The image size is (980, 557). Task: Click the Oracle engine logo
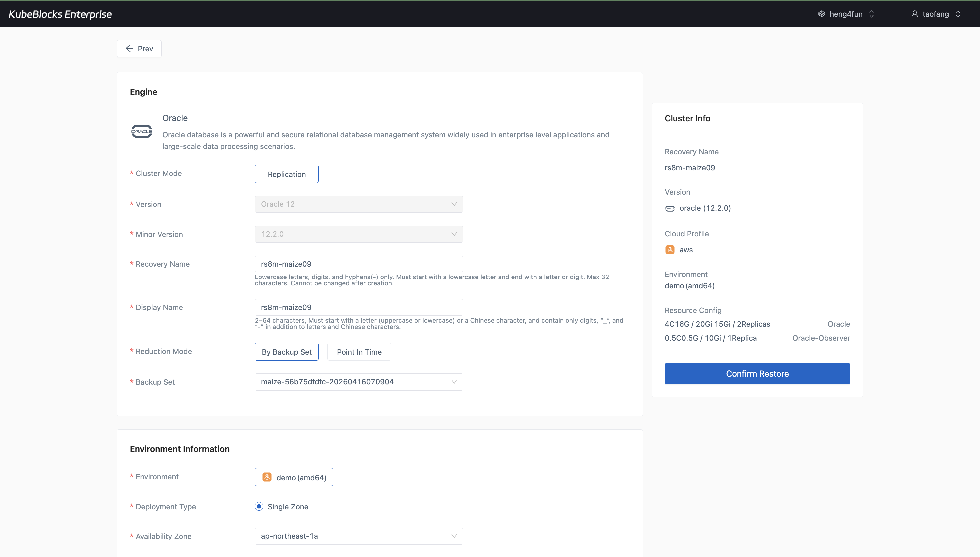click(x=142, y=131)
